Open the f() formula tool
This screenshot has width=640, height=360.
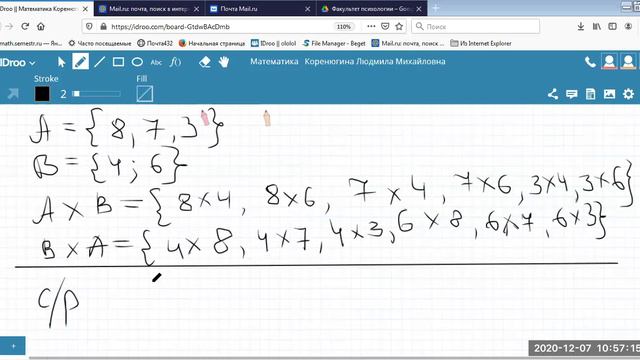point(175,62)
